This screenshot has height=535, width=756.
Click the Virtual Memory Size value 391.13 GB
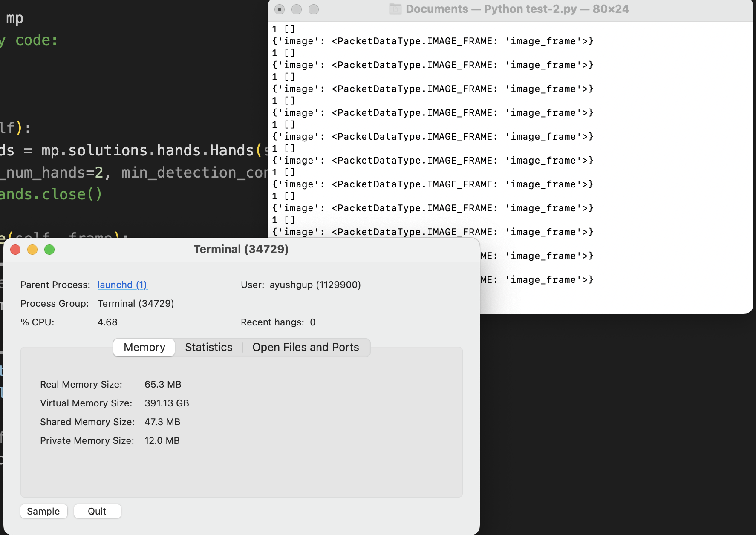(x=167, y=403)
